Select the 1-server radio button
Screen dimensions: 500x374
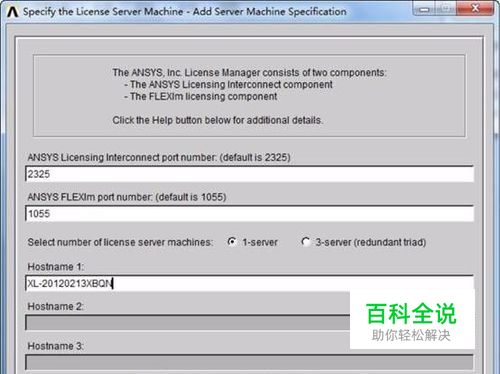[232, 242]
